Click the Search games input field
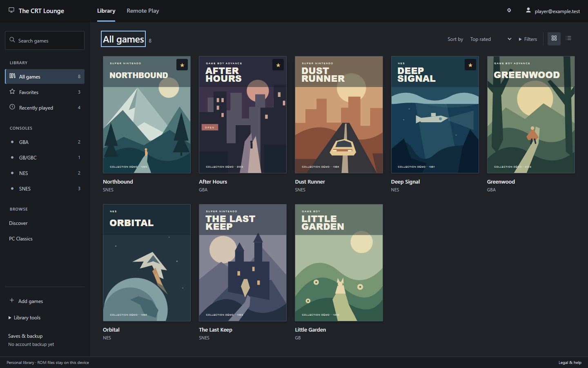 [45, 40]
